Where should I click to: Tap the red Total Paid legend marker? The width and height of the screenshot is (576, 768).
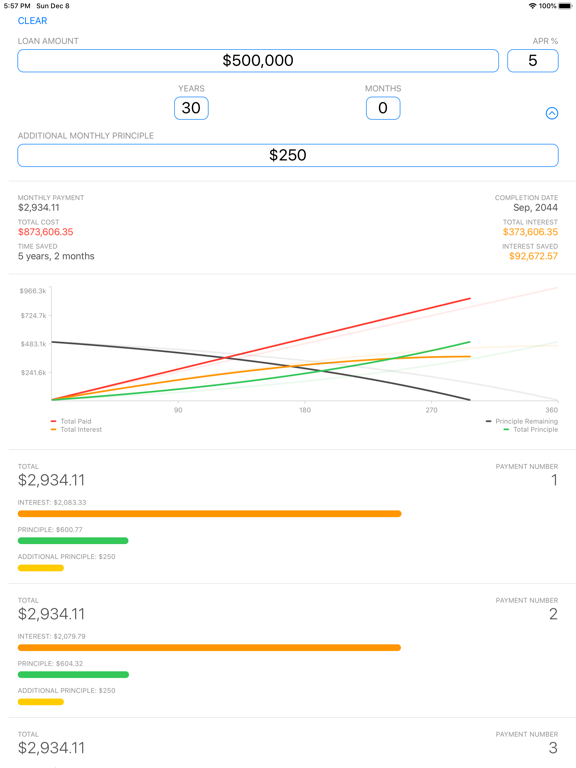coord(53,421)
